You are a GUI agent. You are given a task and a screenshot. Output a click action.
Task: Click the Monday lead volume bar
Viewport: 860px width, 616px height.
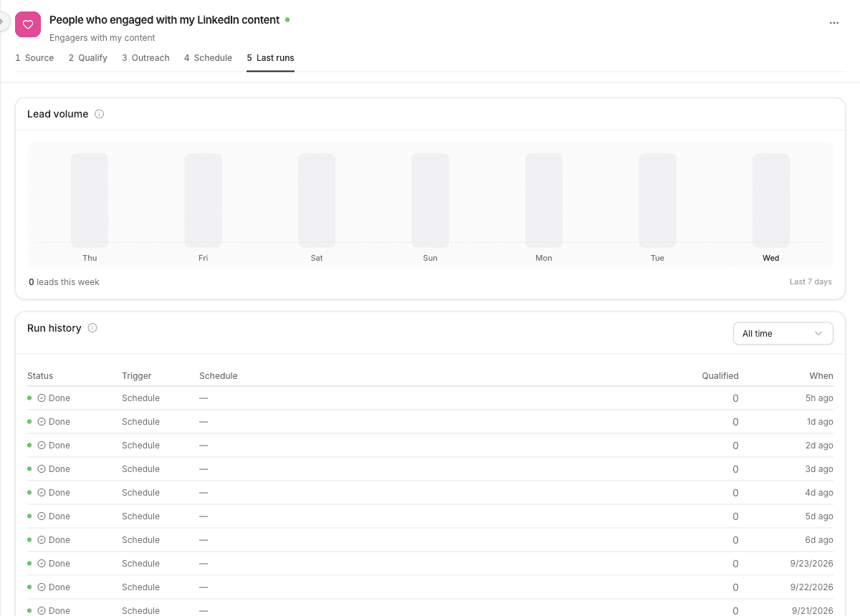544,201
